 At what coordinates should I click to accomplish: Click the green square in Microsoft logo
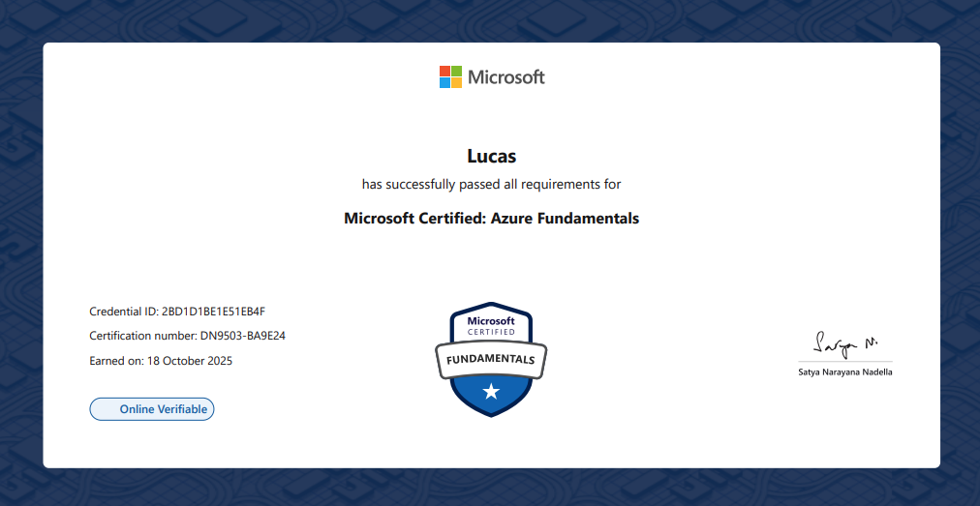(x=457, y=71)
